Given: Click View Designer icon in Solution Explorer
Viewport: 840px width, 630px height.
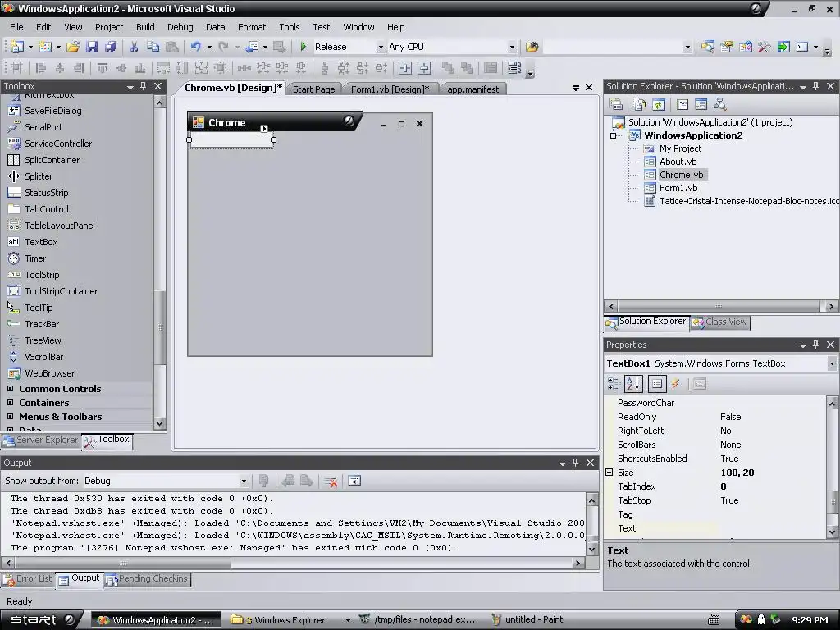Looking at the screenshot, I should [701, 104].
